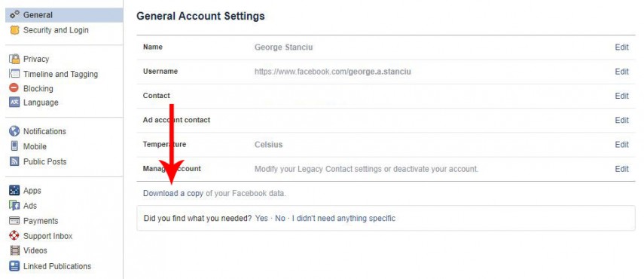
Task: Click the globe Notifications icon
Action: tap(14, 131)
